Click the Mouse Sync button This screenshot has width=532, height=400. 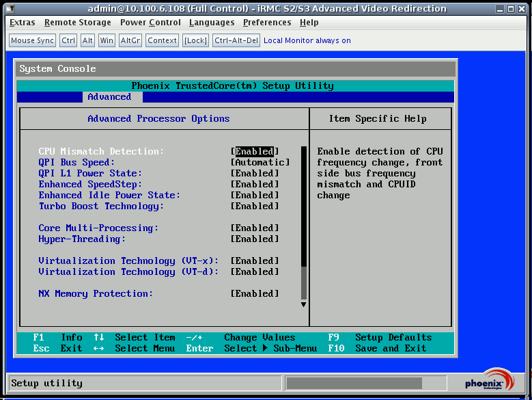click(32, 40)
